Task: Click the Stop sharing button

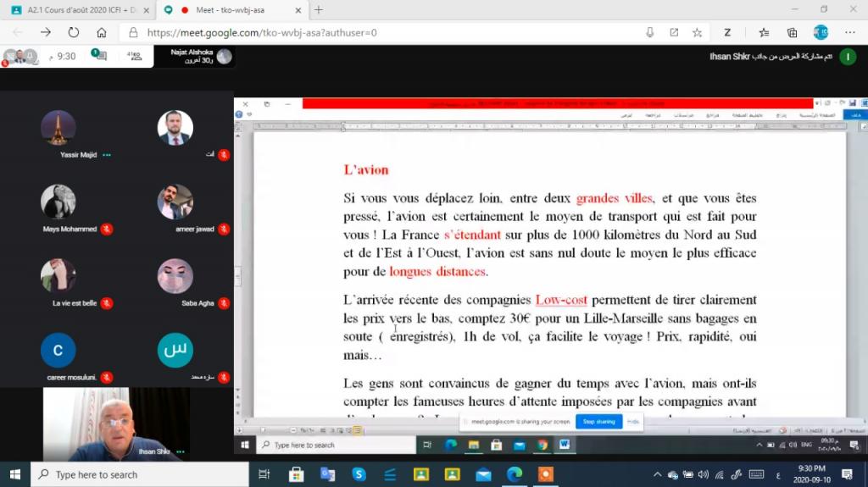Action: click(598, 421)
